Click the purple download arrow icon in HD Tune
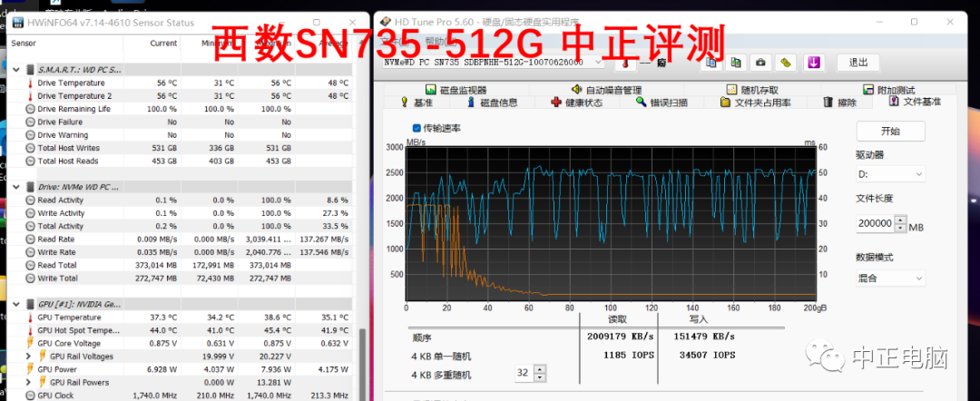The width and height of the screenshot is (980, 401). (813, 63)
